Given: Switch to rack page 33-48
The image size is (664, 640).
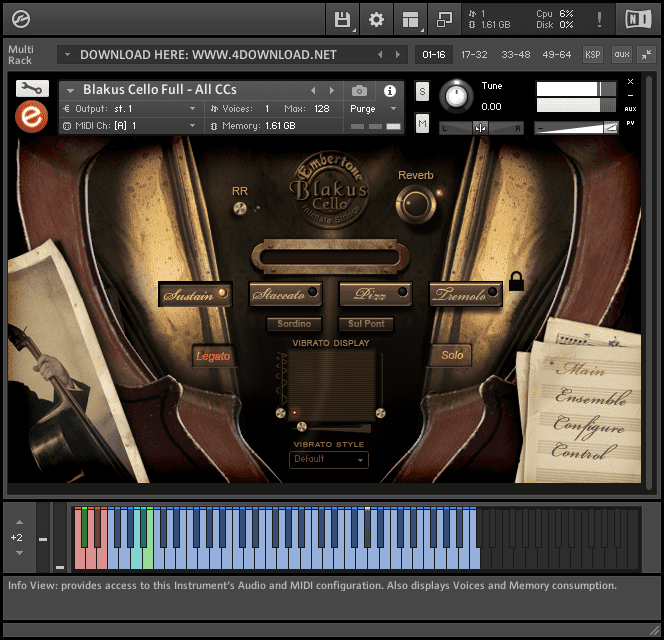Looking at the screenshot, I should click(515, 55).
